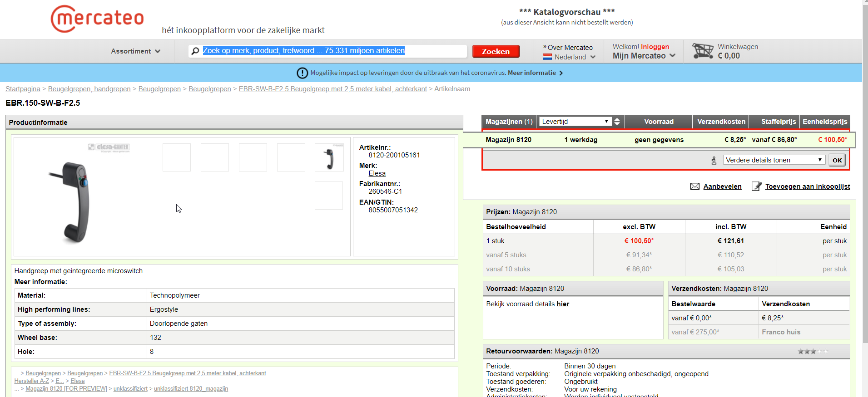Click the shopping cart icon
This screenshot has width=868, height=397.
click(x=702, y=51)
